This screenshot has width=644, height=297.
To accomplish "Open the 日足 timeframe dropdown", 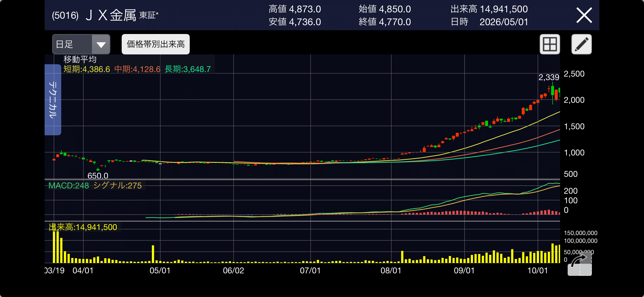I will [81, 44].
